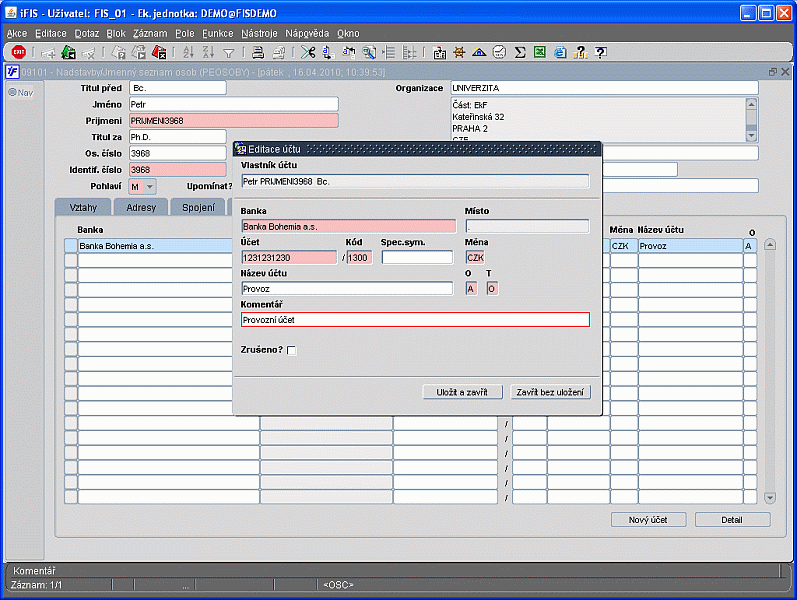Click the magnifier search icon in the toolbar

[369, 52]
